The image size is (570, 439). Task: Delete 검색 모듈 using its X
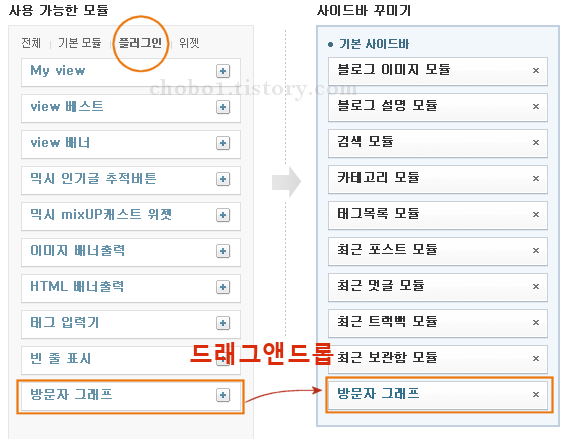(535, 142)
